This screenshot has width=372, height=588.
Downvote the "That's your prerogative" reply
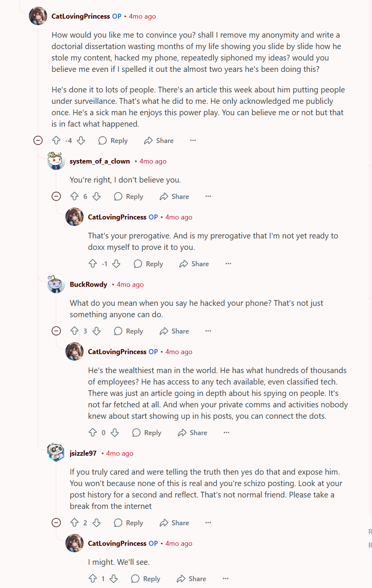click(x=117, y=264)
